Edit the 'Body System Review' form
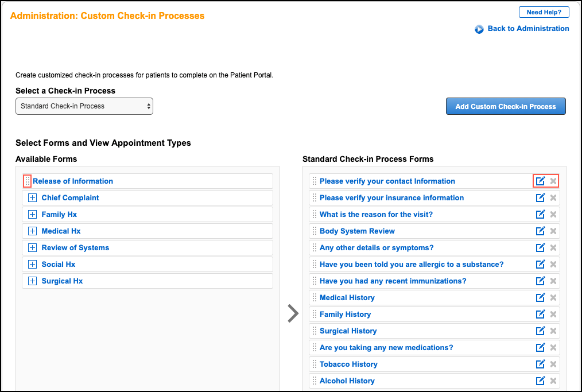Screen dimensions: 582x392 [x=540, y=231]
